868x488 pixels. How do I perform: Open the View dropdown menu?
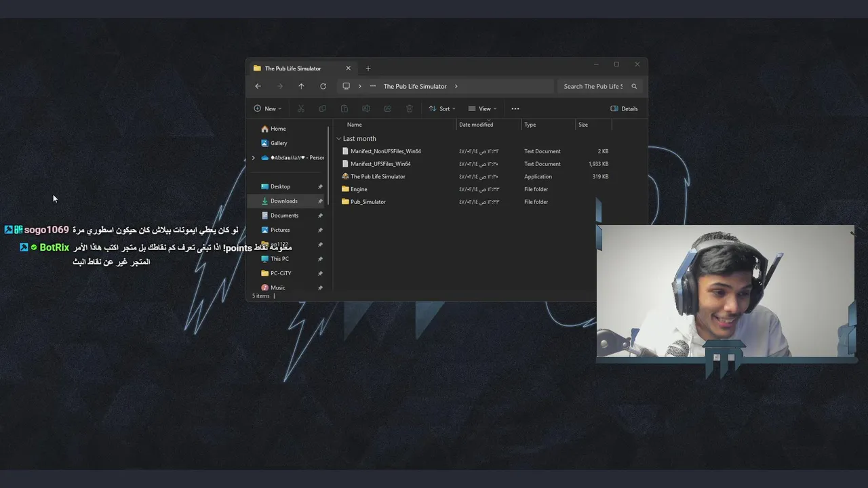point(482,108)
